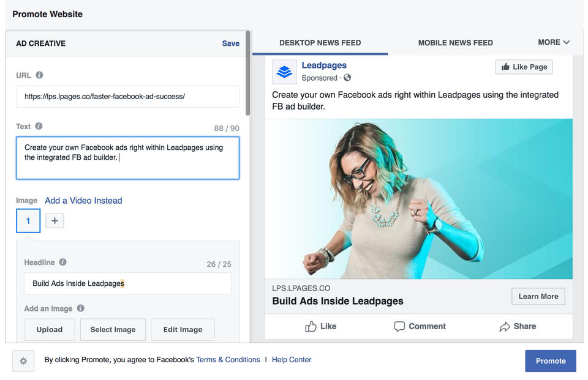This screenshot has height=380, width=588.
Task: Switch to Desktop News Feed tab
Action: tap(320, 43)
